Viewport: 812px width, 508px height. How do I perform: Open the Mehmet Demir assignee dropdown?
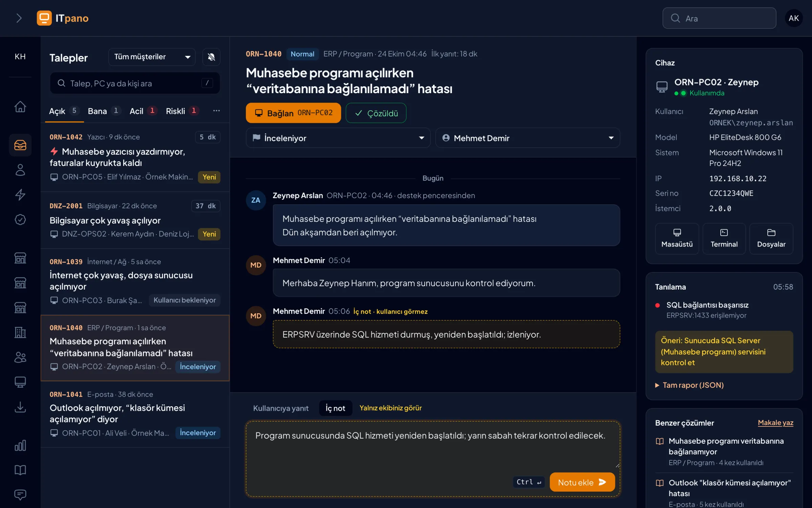pos(527,138)
